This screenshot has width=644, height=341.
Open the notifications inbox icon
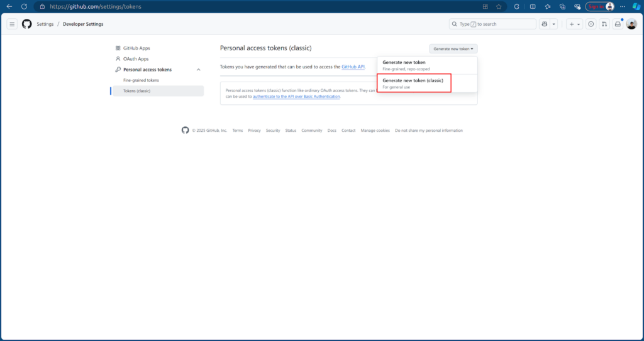click(618, 24)
